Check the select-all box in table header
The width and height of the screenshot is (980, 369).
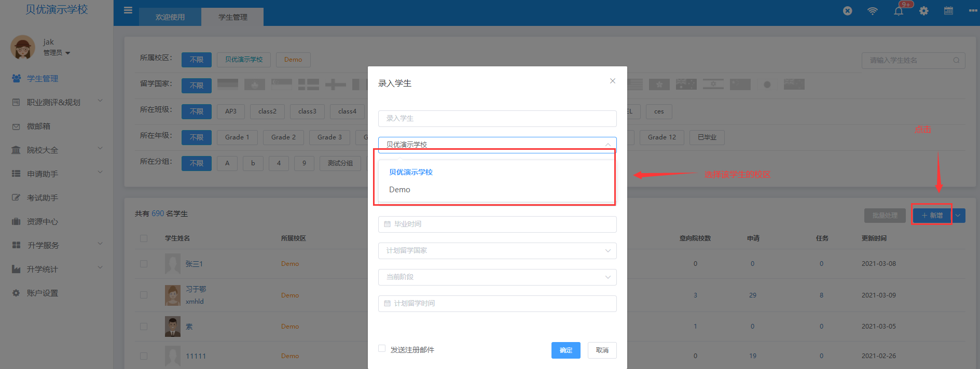(144, 238)
